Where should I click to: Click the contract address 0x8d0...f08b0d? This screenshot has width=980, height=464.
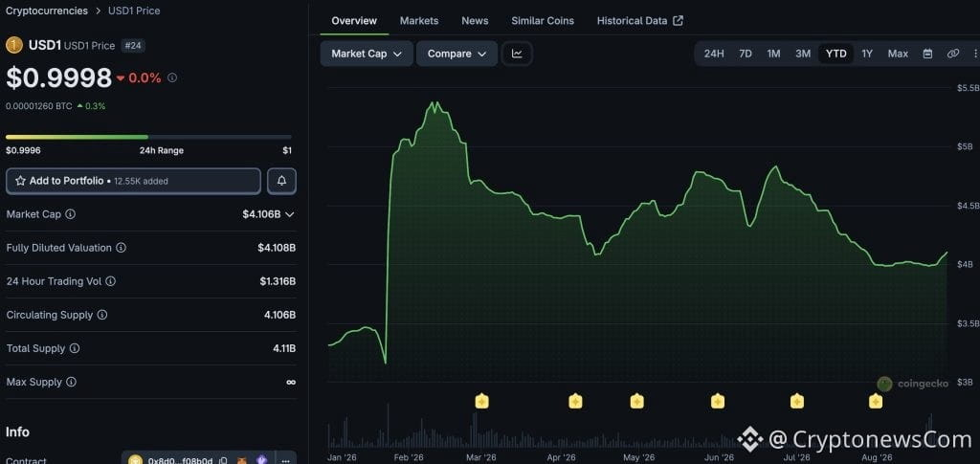(180, 461)
